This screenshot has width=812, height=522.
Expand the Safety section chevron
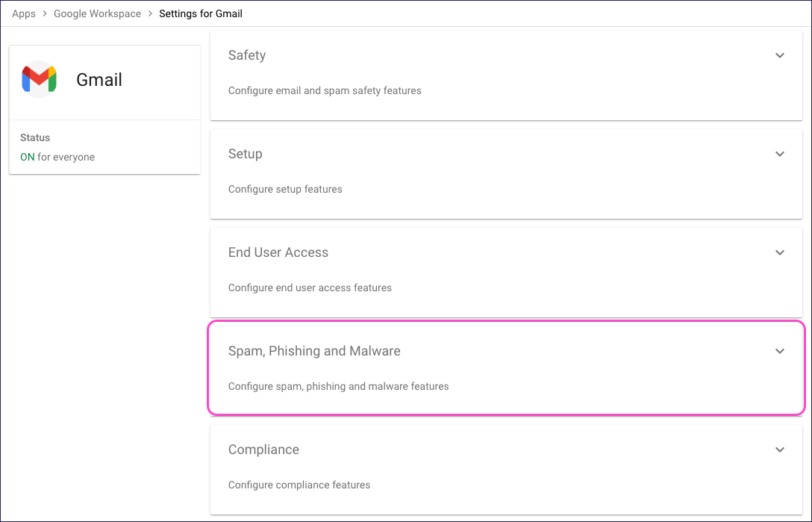[780, 55]
